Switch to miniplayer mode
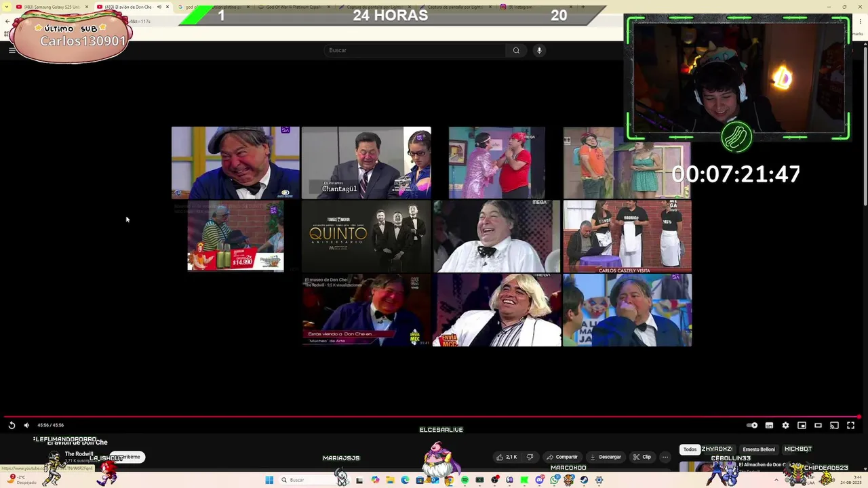The image size is (868, 488). (802, 425)
